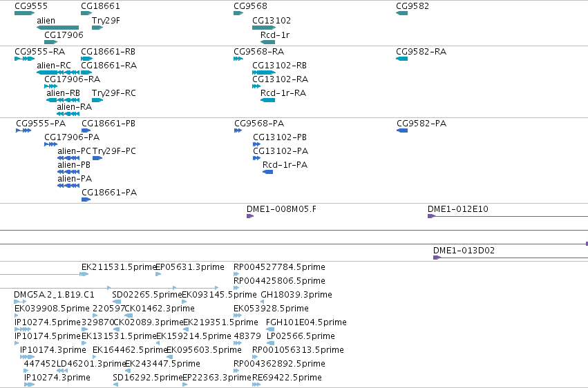Viewport: 588px width, 388px height.
Task: Select EST EP05631.3prime
Action: (x=158, y=274)
